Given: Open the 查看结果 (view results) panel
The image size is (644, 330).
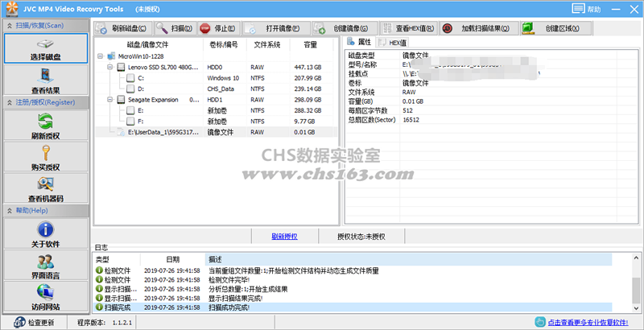Looking at the screenshot, I should (x=46, y=80).
